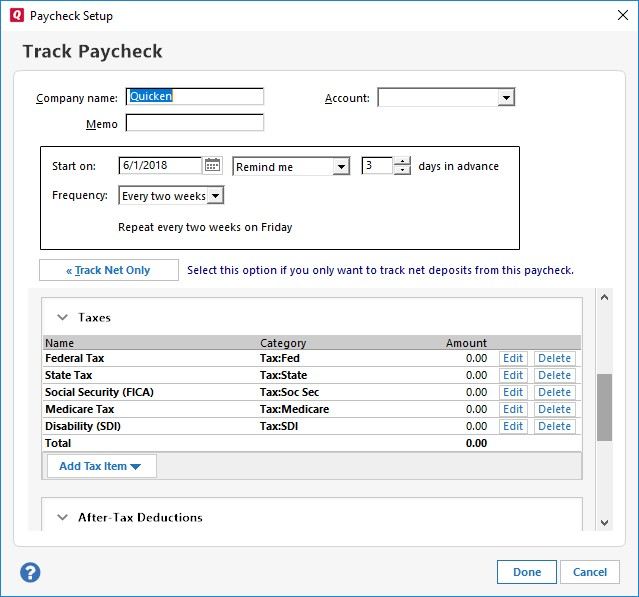Increase days in advance with up arrow
The image size is (639, 597).
click(x=402, y=161)
